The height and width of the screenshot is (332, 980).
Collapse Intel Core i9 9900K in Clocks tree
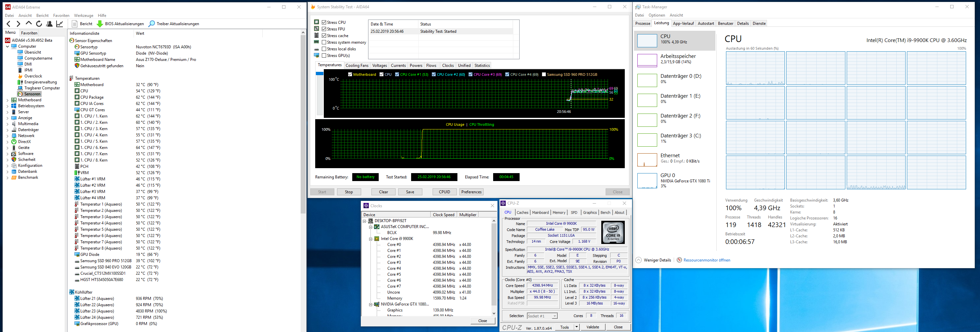point(370,239)
